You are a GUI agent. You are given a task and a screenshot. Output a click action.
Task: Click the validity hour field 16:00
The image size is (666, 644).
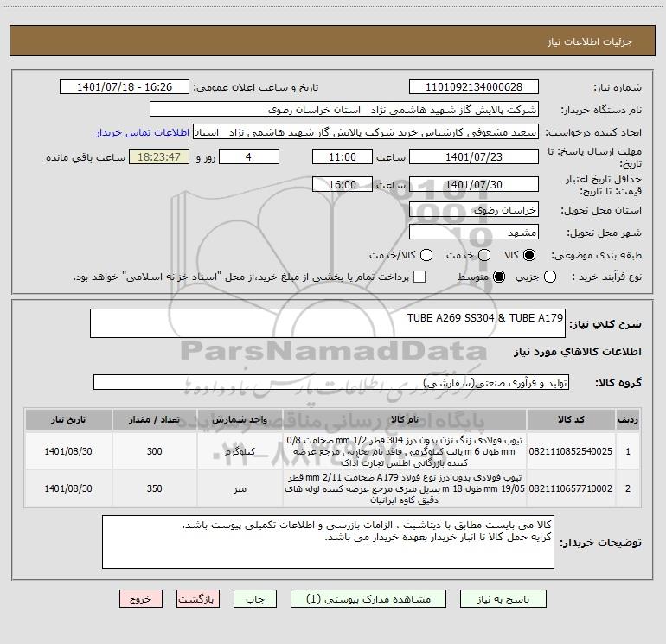pyautogui.click(x=343, y=184)
